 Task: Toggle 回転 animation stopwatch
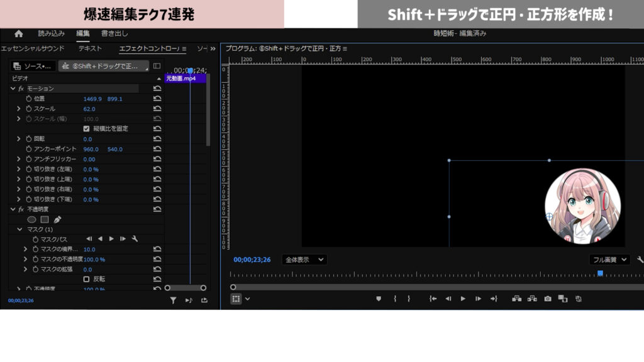[x=29, y=139]
